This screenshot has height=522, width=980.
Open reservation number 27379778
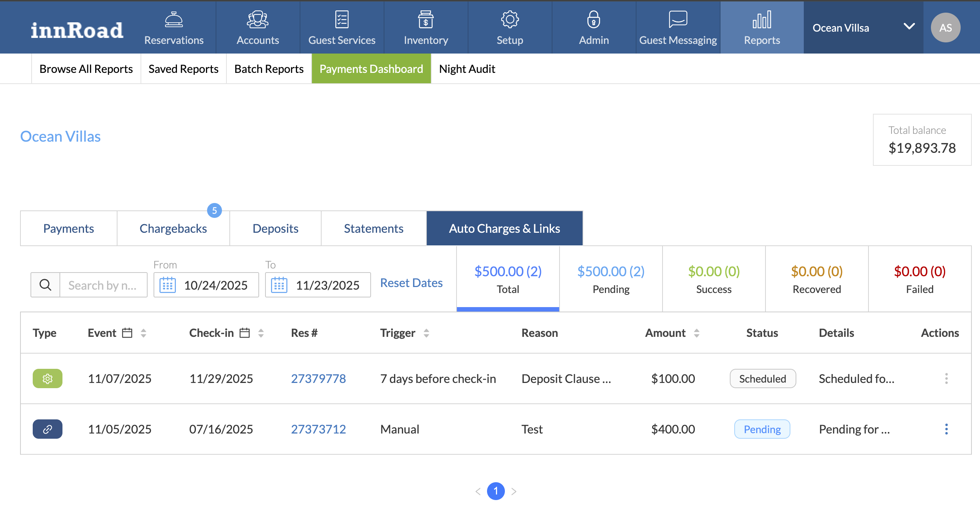click(x=318, y=378)
